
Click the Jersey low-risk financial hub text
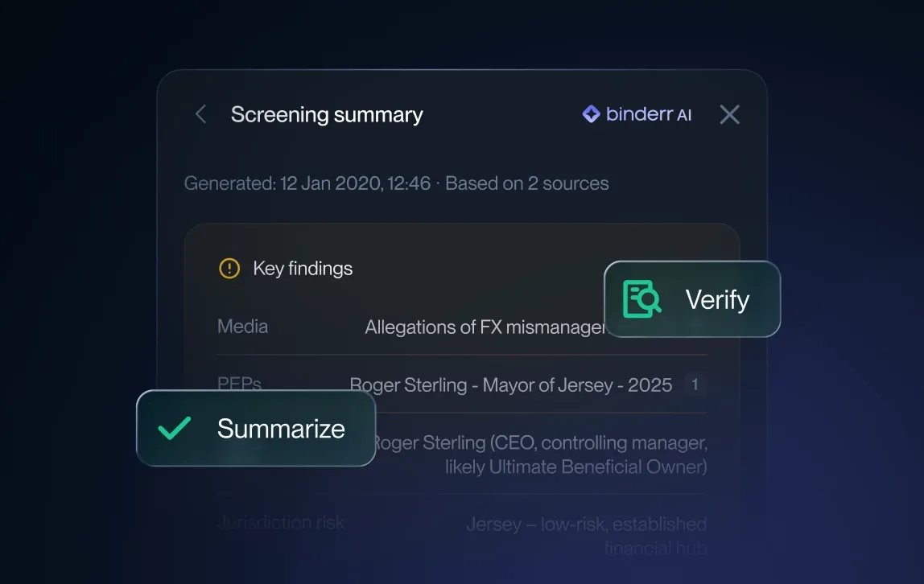click(x=586, y=536)
